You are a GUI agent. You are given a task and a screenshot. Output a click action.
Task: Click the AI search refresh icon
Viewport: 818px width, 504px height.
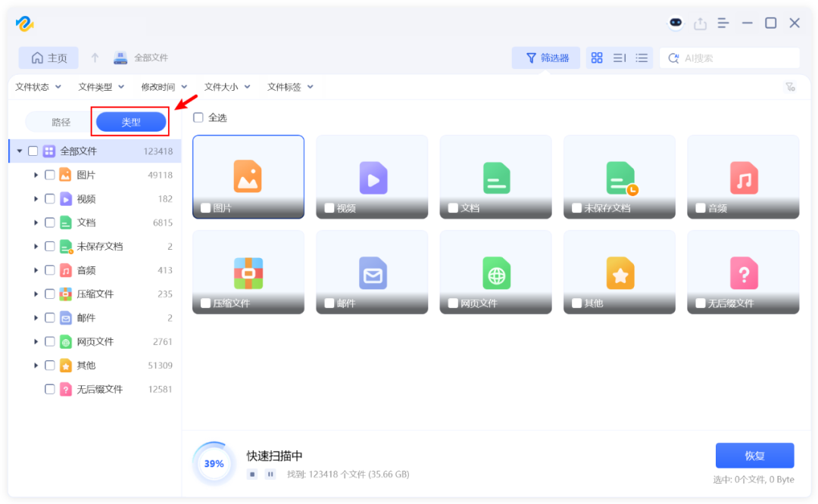673,58
